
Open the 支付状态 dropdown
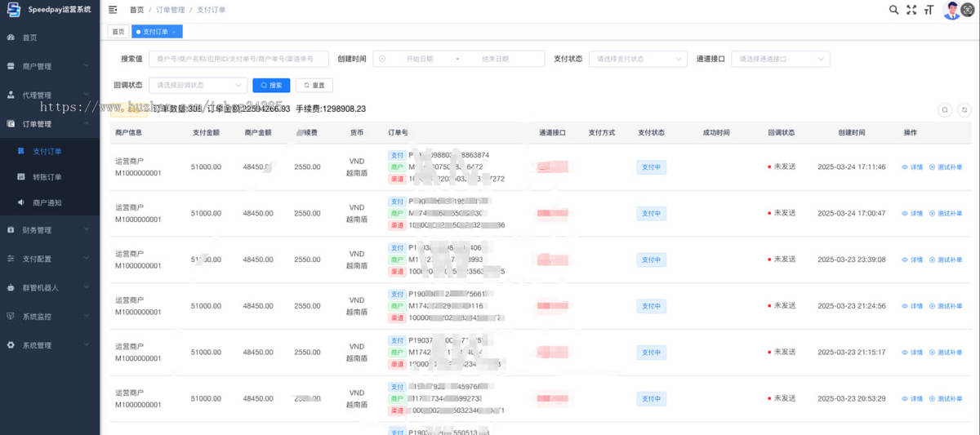pos(638,59)
